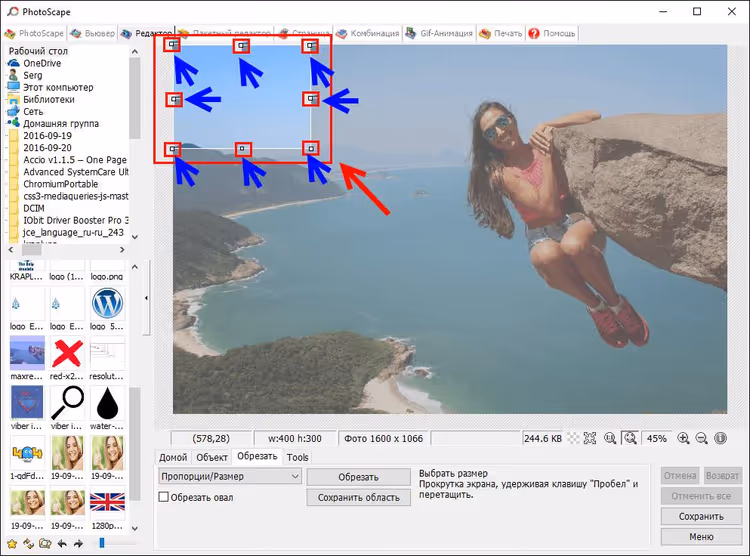The image size is (750, 556).
Task: Select Домашняя группа in tree
Action: [x=61, y=123]
